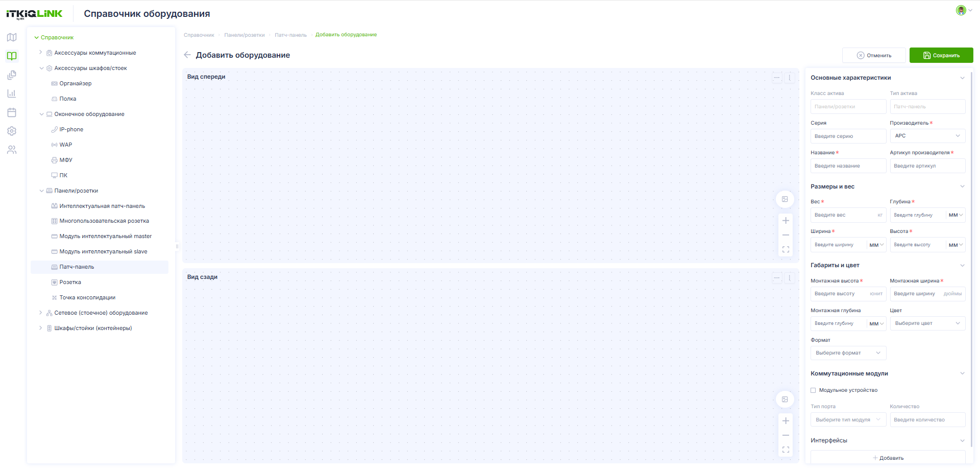980x470 pixels.
Task: Click image icon in Вид спереди panel
Action: 785,199
